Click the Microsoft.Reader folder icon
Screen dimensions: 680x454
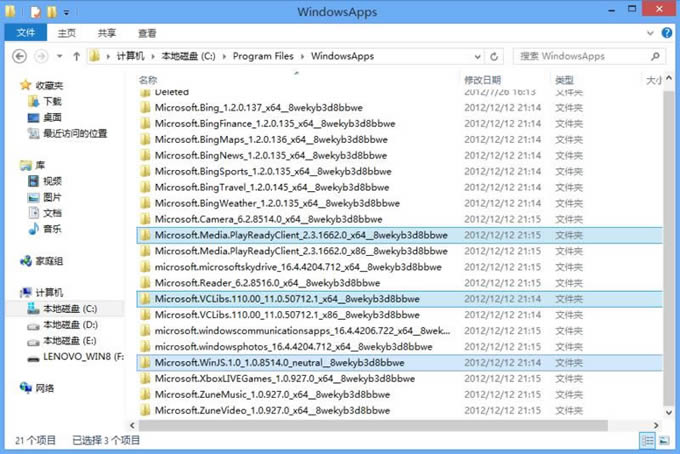145,283
